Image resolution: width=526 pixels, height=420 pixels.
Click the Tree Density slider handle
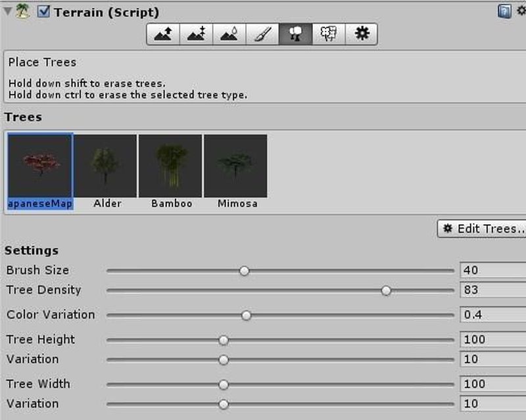[x=386, y=291]
